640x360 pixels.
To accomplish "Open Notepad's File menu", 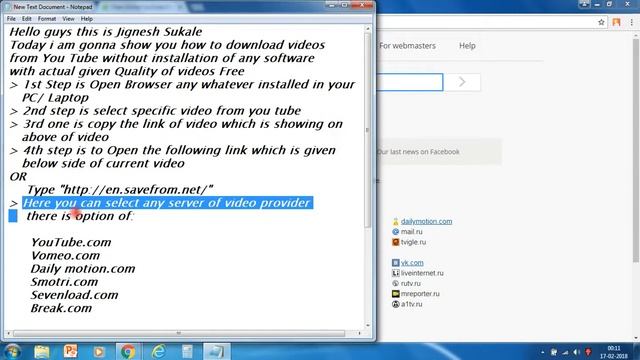I will click(x=11, y=19).
